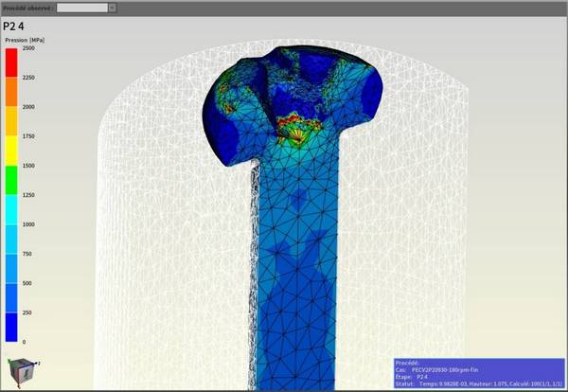Click the orange 2000-2250 legend swatch

(11, 92)
